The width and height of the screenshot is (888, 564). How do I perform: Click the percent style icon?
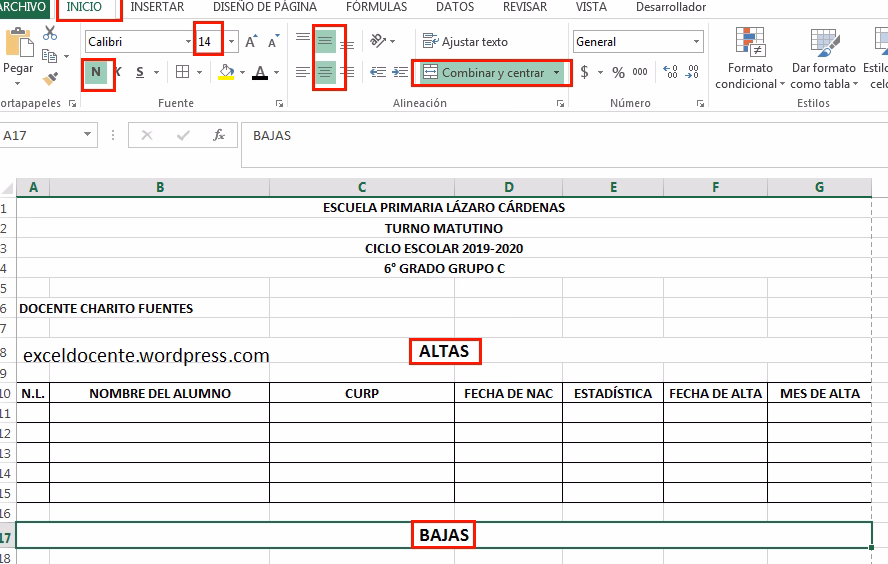(618, 73)
